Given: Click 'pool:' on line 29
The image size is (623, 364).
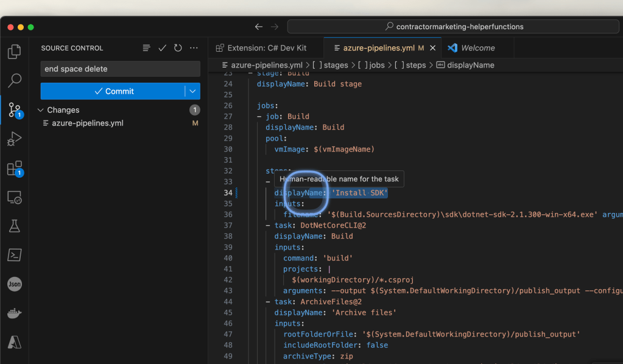Looking at the screenshot, I should click(x=276, y=139).
